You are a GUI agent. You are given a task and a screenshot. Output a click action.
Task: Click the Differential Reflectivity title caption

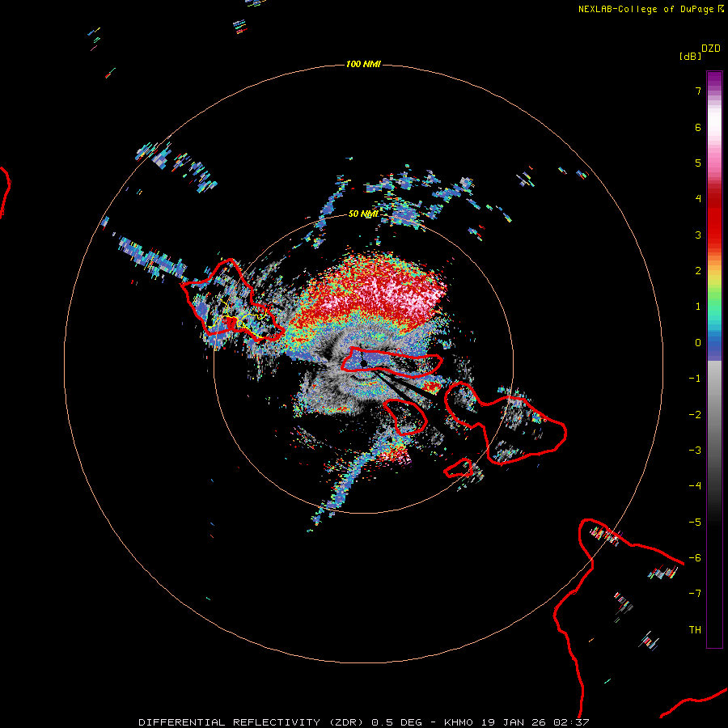click(364, 722)
